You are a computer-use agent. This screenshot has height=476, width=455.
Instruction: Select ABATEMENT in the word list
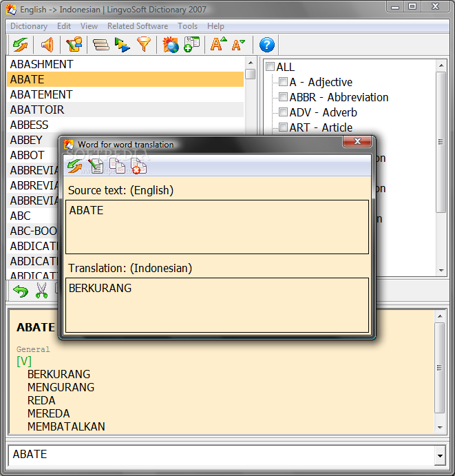click(125, 94)
